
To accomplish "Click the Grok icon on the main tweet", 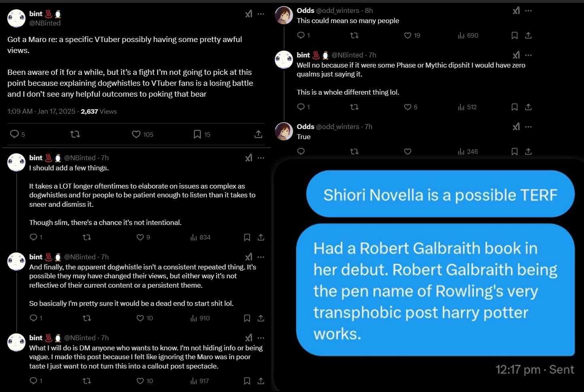I will coord(248,14).
